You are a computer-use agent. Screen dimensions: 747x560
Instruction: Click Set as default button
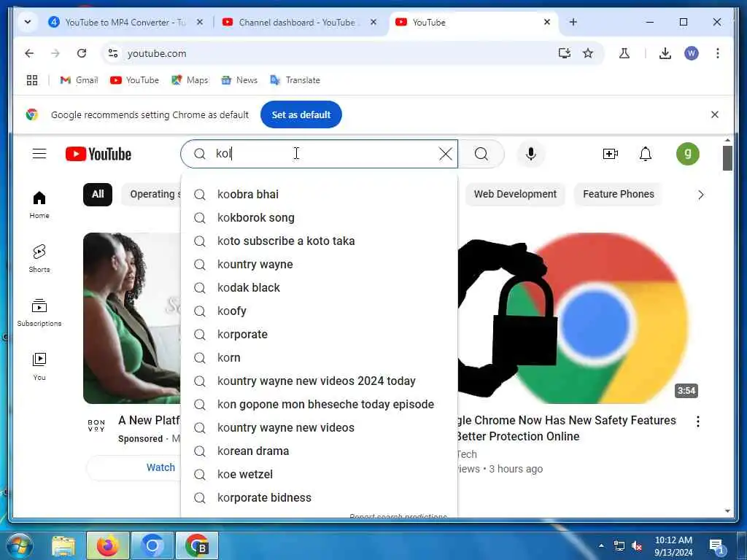click(x=301, y=114)
